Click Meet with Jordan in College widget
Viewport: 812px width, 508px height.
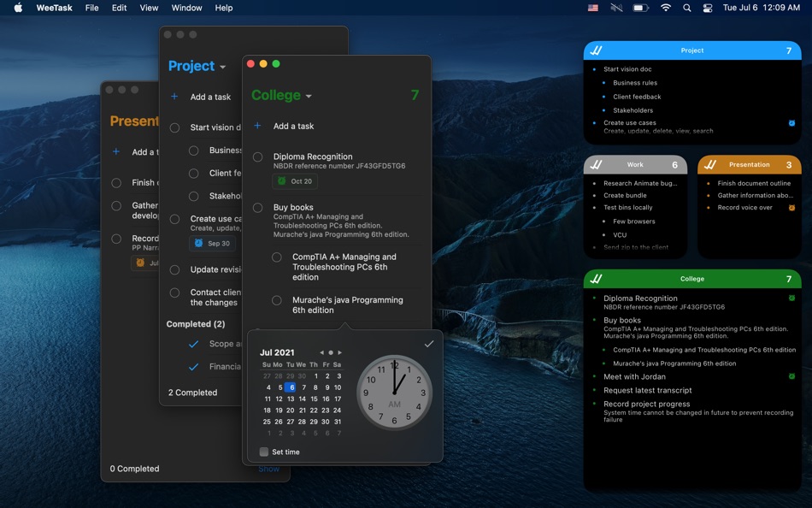tap(634, 376)
